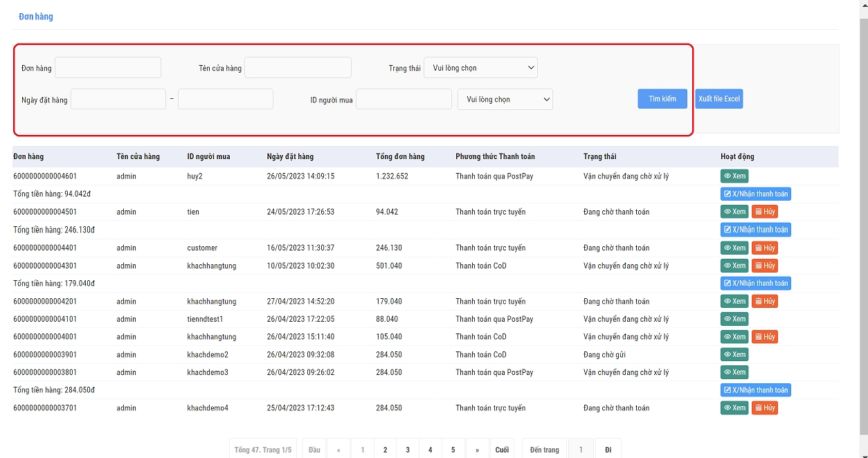Screen dimensions: 868x458
Task: Focus the Tên cửa hàng input field
Action: click(298, 68)
